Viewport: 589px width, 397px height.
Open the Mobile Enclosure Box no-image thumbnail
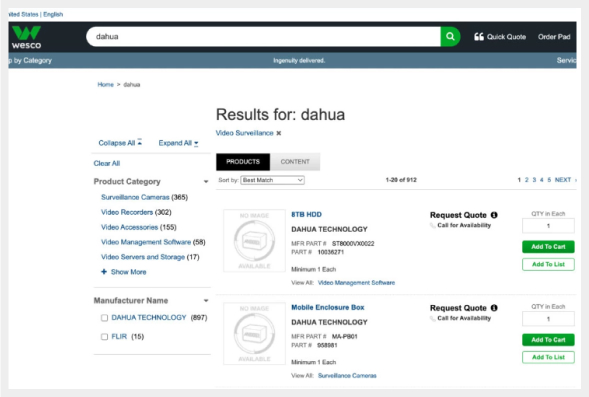point(254,334)
